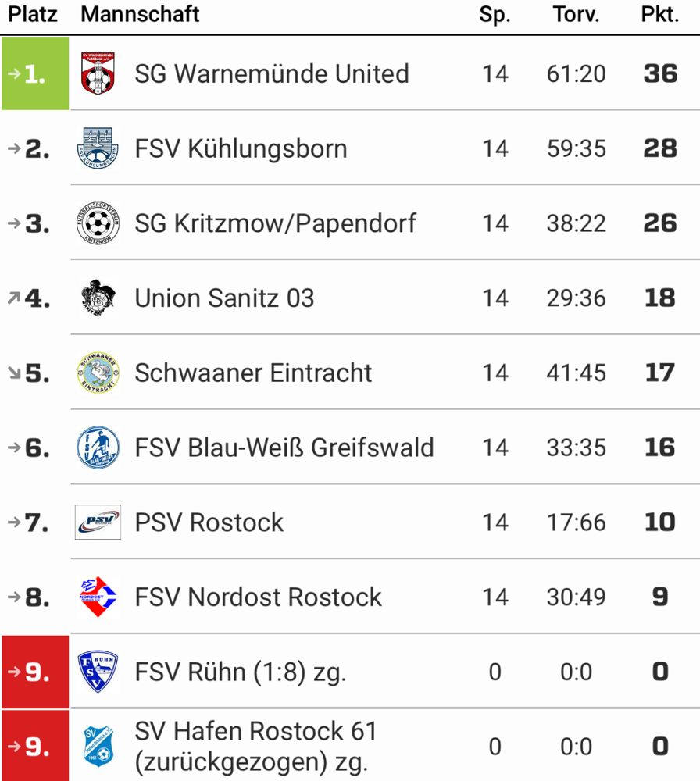The width and height of the screenshot is (700, 781).
Task: Click the Schwaaner Eintracht round crest
Action: click(x=98, y=373)
